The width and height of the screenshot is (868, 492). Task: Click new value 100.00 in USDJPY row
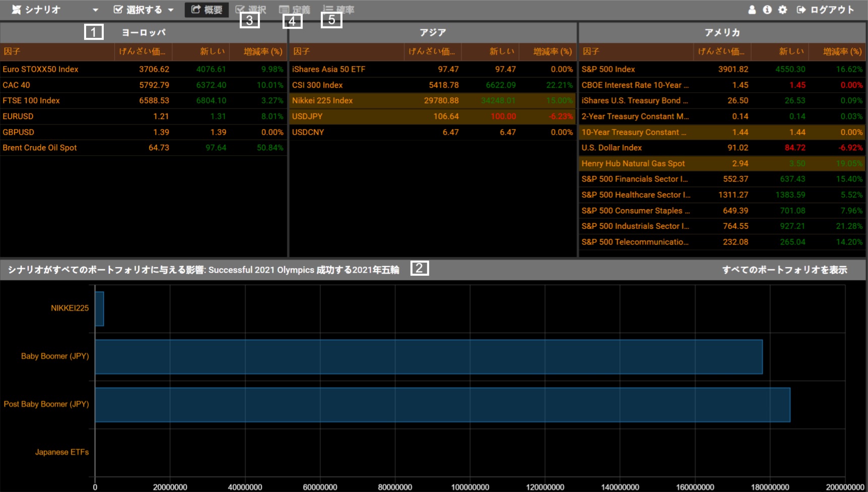[503, 116]
